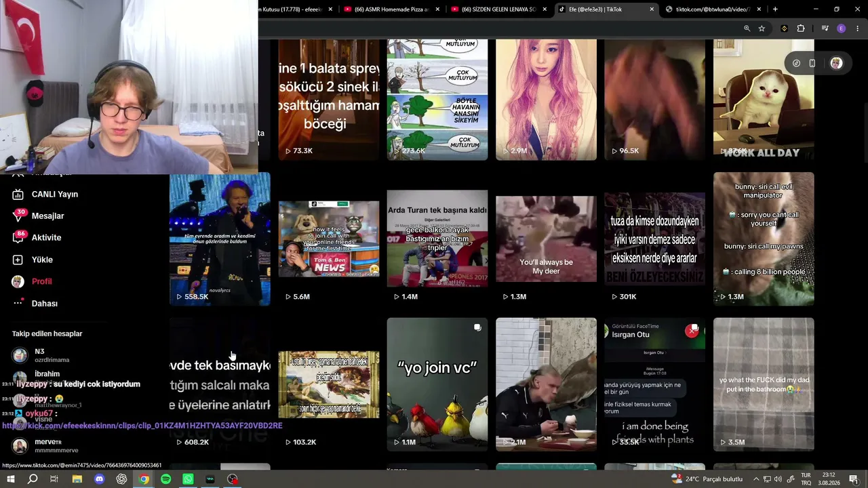Close the Efe (@efe3e3) TikTok tab

point(652,9)
